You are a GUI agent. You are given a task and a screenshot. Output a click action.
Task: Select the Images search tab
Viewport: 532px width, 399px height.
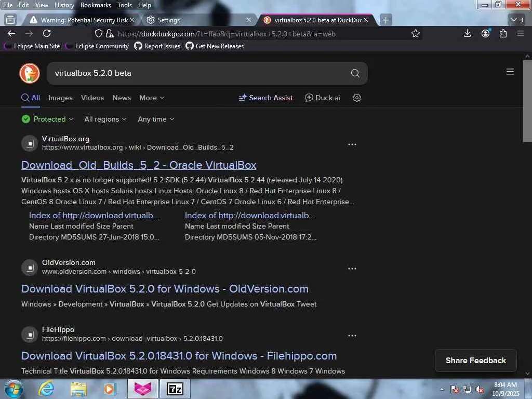[60, 98]
